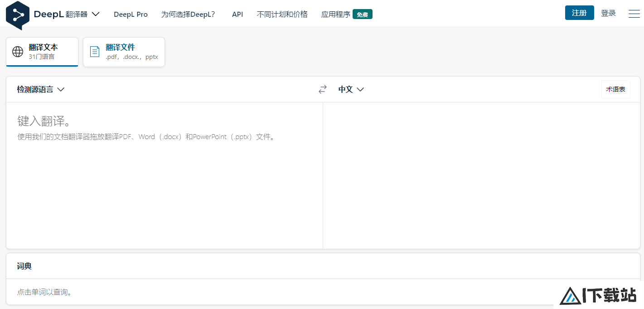Viewport: 644px width, 309px height.
Task: Expand the DeepL 翻译器 product dropdown
Action: pos(67,14)
